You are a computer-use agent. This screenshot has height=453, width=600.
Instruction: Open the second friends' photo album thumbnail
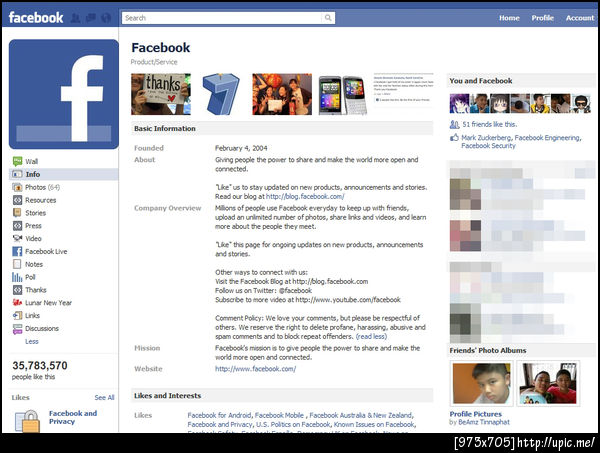click(x=548, y=383)
